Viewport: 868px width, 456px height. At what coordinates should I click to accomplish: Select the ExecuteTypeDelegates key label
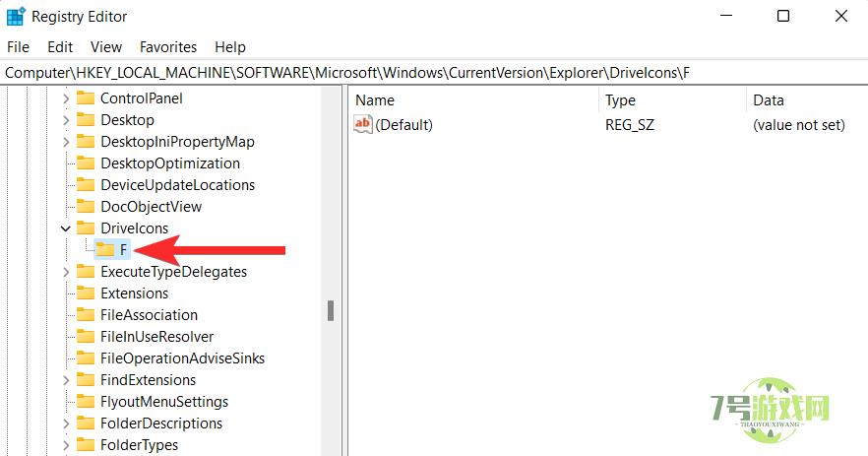(x=174, y=272)
